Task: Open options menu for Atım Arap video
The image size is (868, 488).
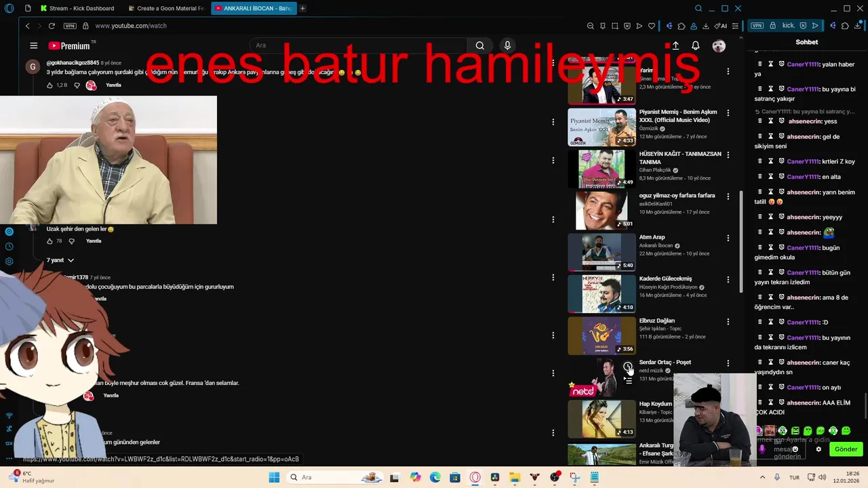Action: 728,239
